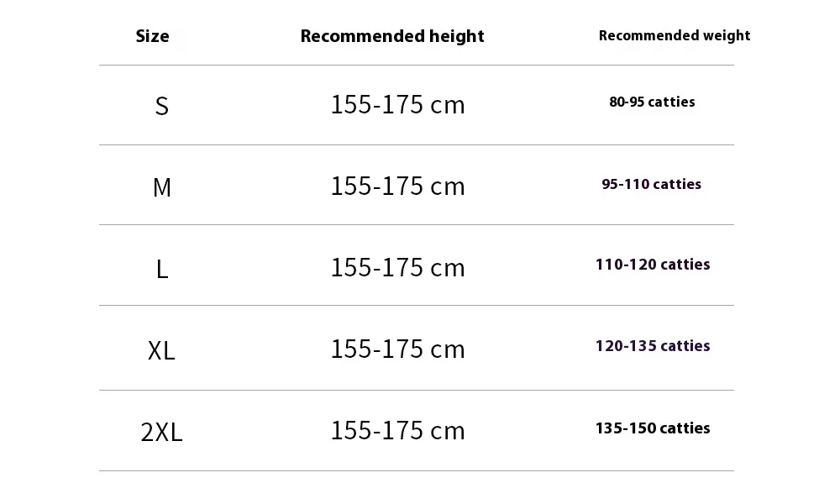Click the height value in the XL row

pyautogui.click(x=397, y=349)
